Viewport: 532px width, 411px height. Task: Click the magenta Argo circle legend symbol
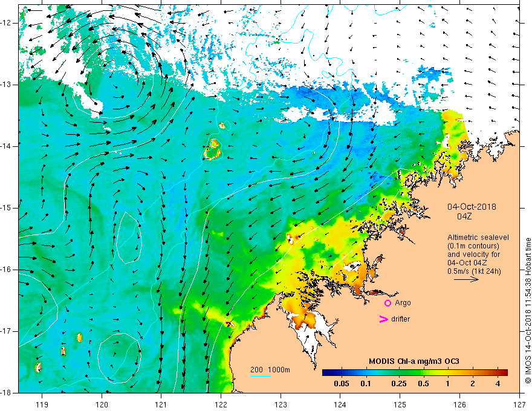[x=388, y=303]
